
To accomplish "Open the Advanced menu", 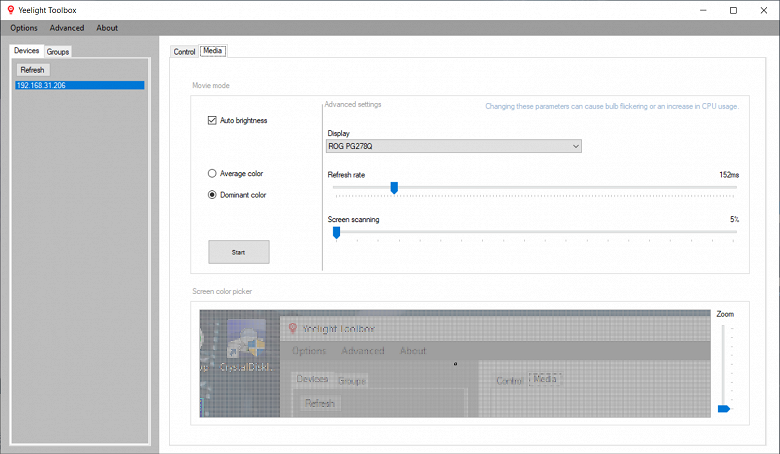I will pyautogui.click(x=67, y=28).
